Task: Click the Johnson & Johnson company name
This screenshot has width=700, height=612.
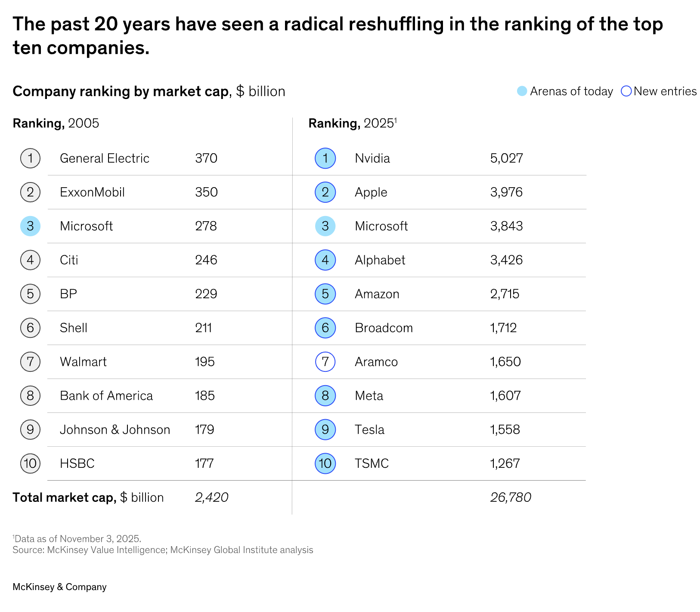Action: point(115,430)
